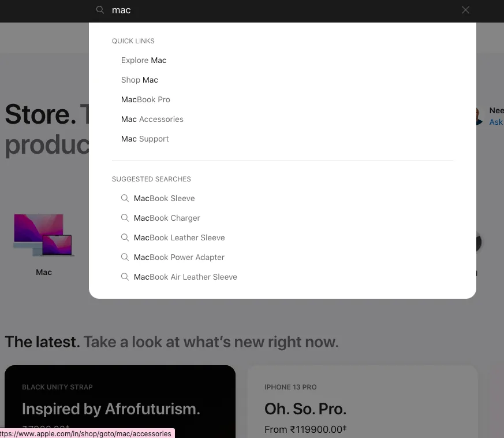Click the Mac product thumbnail image

(x=43, y=235)
